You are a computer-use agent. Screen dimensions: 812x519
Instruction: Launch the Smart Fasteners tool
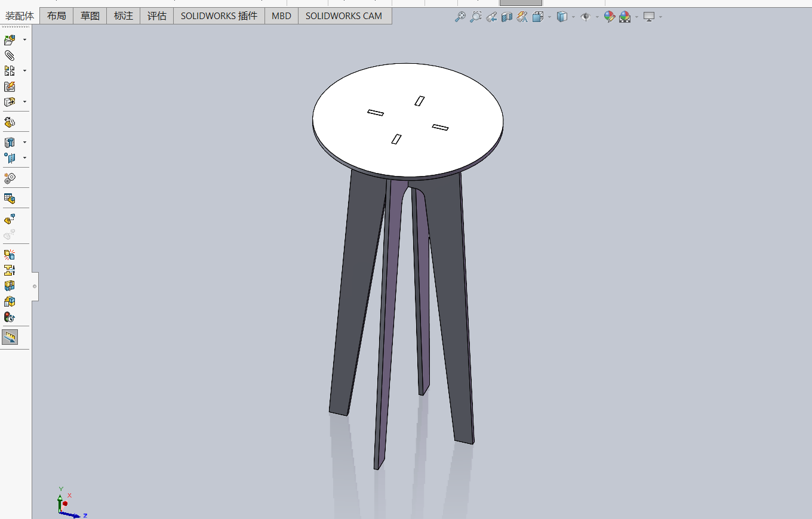click(x=10, y=86)
